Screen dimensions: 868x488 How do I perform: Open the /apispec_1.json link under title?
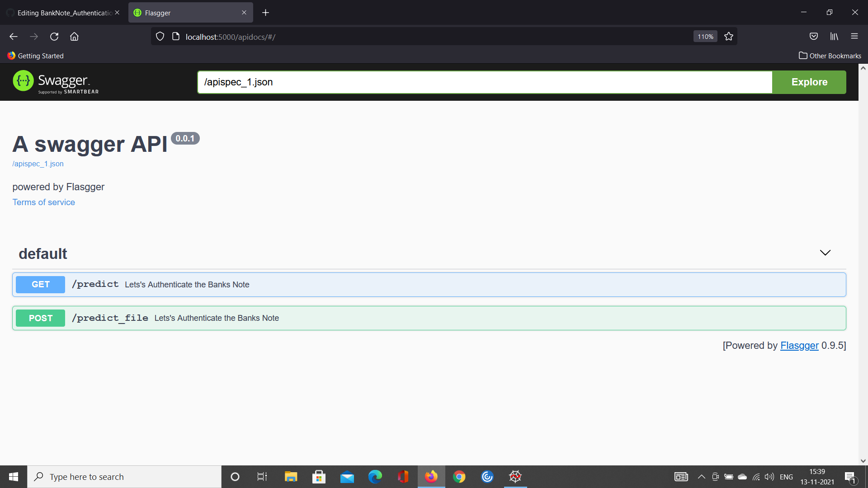click(x=38, y=164)
